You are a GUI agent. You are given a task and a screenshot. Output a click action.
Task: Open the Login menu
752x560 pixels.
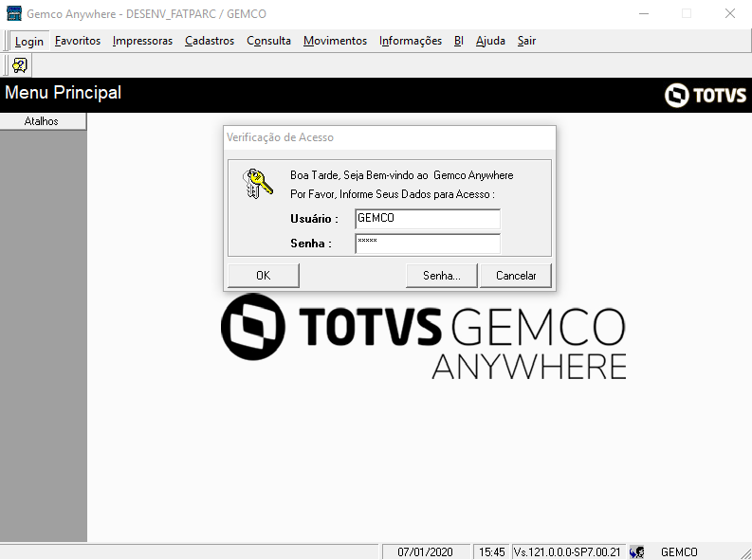29,41
